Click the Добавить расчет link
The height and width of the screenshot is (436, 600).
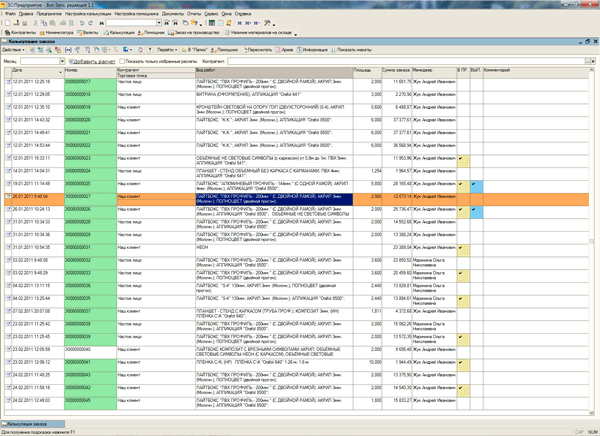(x=91, y=61)
